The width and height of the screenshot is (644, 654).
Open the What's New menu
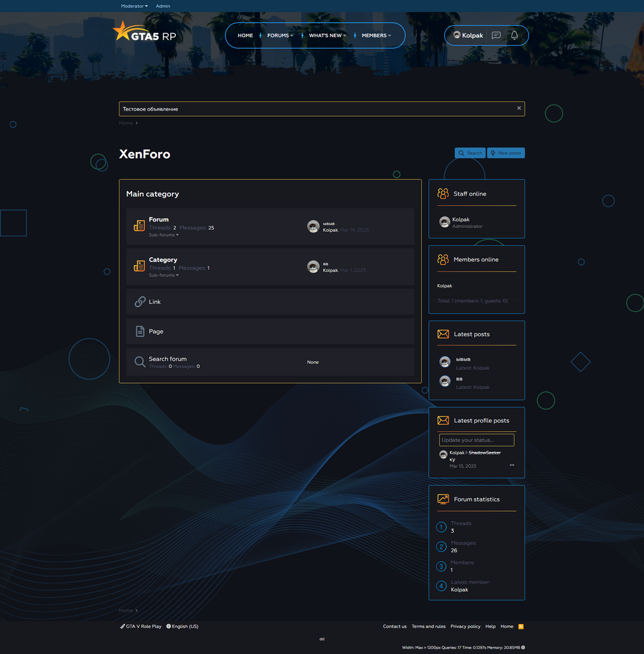(x=327, y=36)
